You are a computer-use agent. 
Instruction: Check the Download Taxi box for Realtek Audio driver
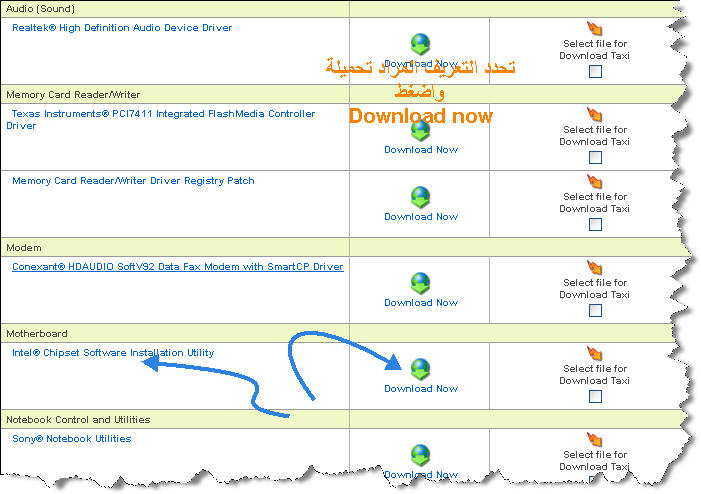(595, 72)
